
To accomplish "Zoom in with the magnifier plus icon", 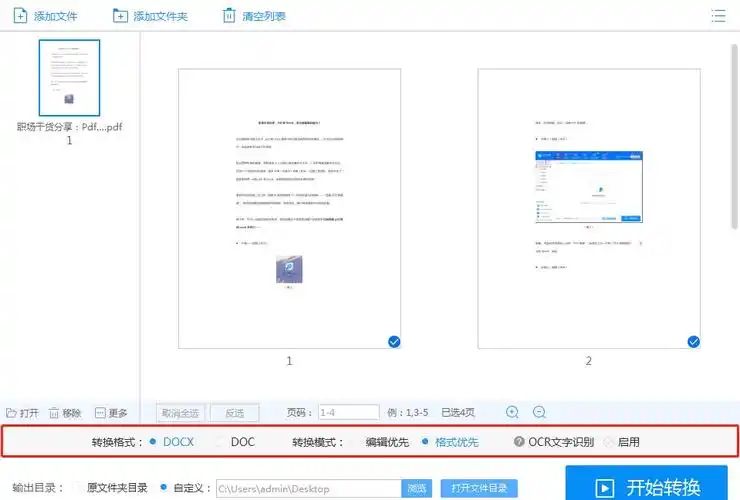I will point(513,412).
